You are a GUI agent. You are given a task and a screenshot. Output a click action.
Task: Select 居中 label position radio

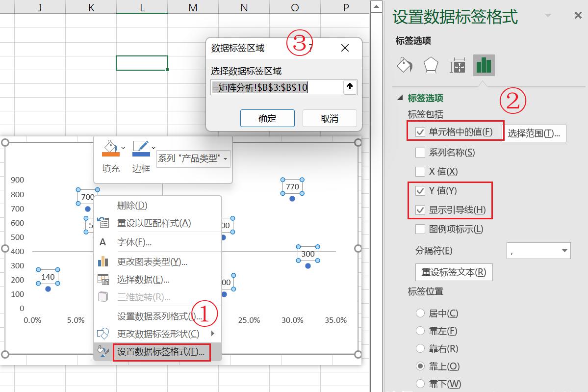click(x=420, y=313)
